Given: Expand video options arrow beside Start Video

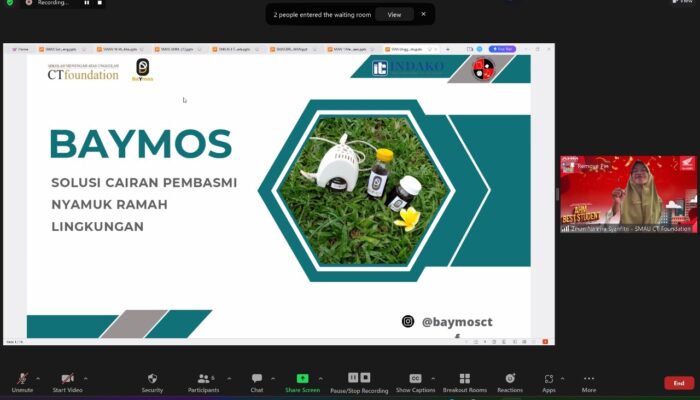Looking at the screenshot, I should (x=86, y=379).
